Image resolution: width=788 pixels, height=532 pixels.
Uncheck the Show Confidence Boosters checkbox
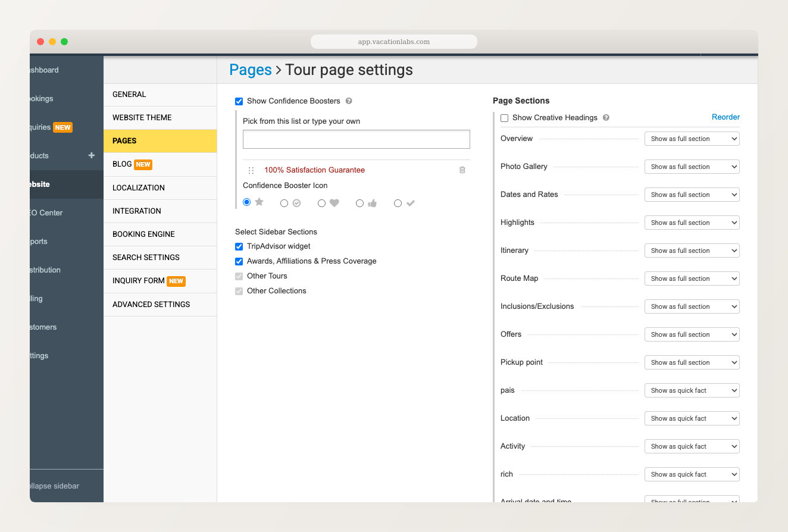239,101
